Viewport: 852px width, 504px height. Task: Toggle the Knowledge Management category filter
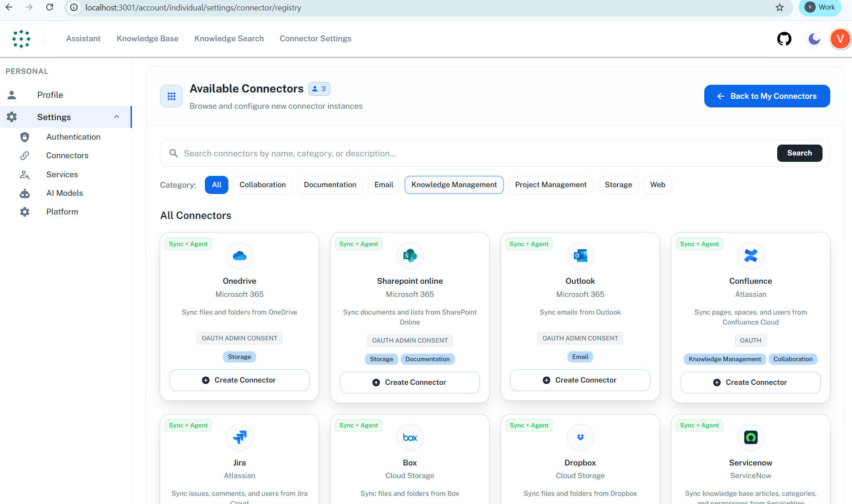[454, 184]
